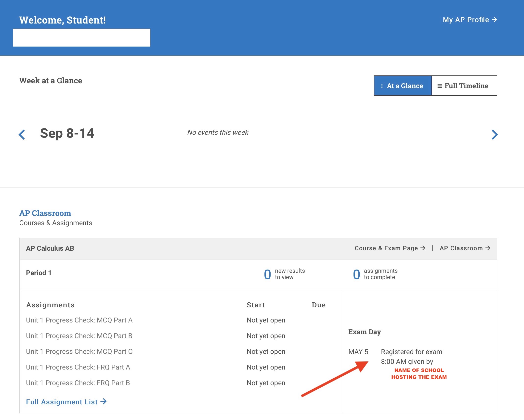Click the Assignments column header
This screenshot has width=524, height=420.
click(x=50, y=305)
